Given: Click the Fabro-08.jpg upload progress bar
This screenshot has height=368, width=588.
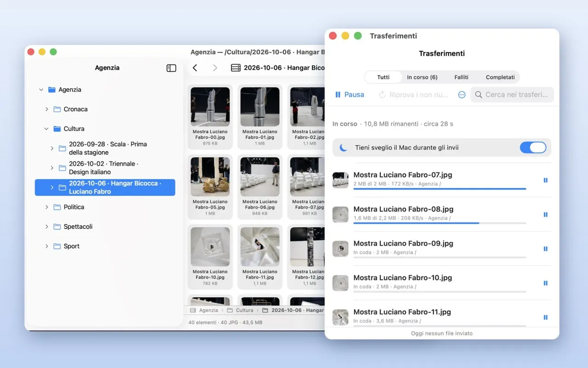Looking at the screenshot, I should point(440,223).
